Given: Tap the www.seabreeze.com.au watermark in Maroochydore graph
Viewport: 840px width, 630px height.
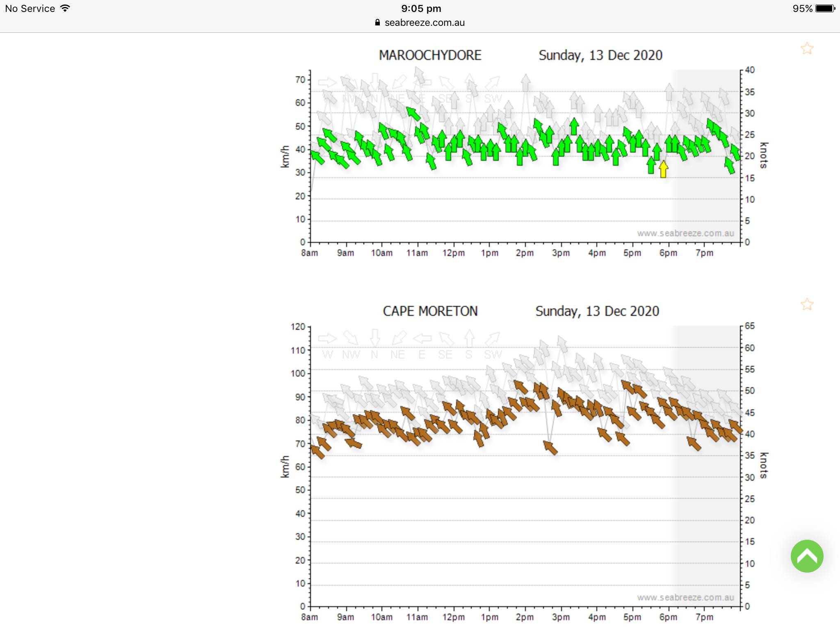Looking at the screenshot, I should coord(685,233).
